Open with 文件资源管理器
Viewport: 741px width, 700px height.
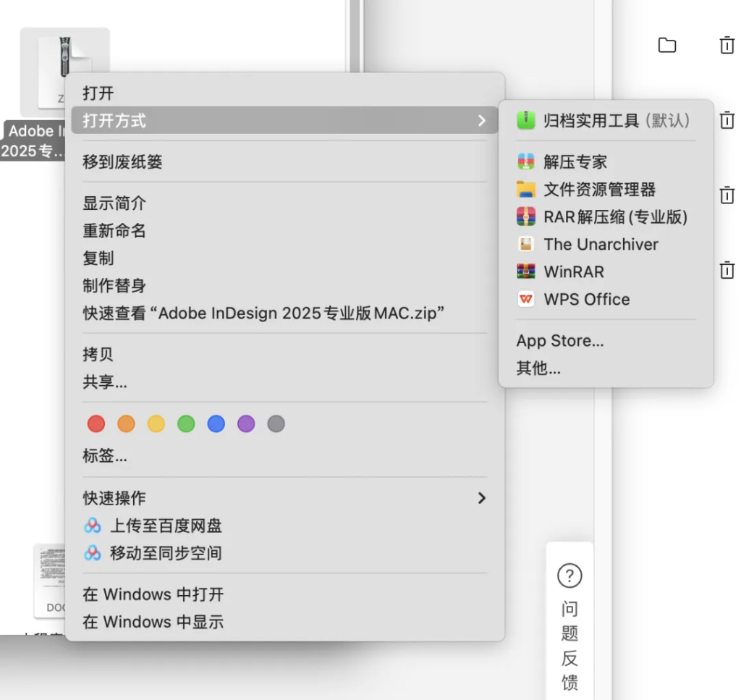[606, 189]
